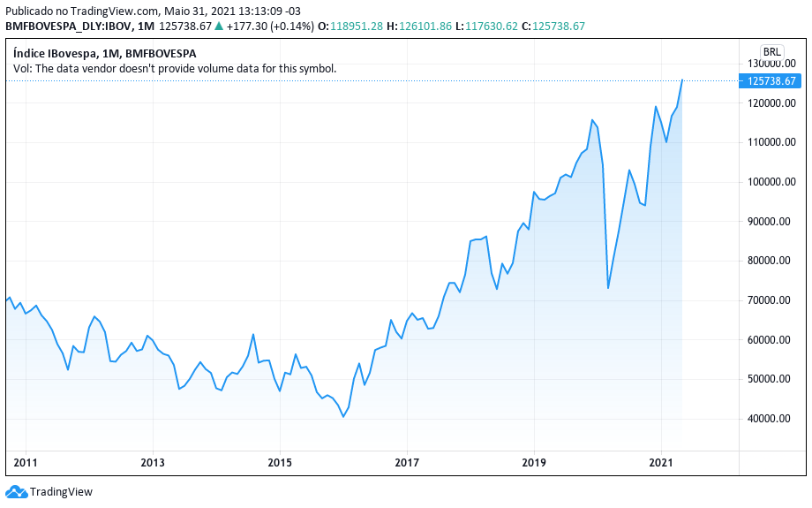The width and height of the screenshot is (812, 508).
Task: Click the 2011 label on time axis
Action: click(x=26, y=462)
